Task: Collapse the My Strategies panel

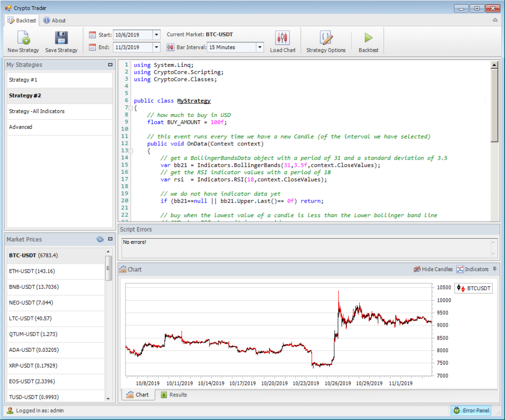Action: 110,65
